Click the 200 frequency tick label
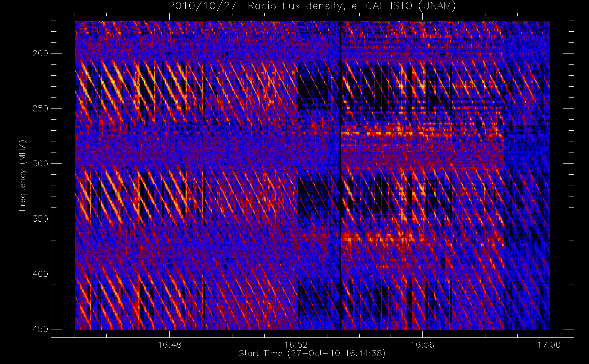The image size is (589, 364). [x=40, y=54]
